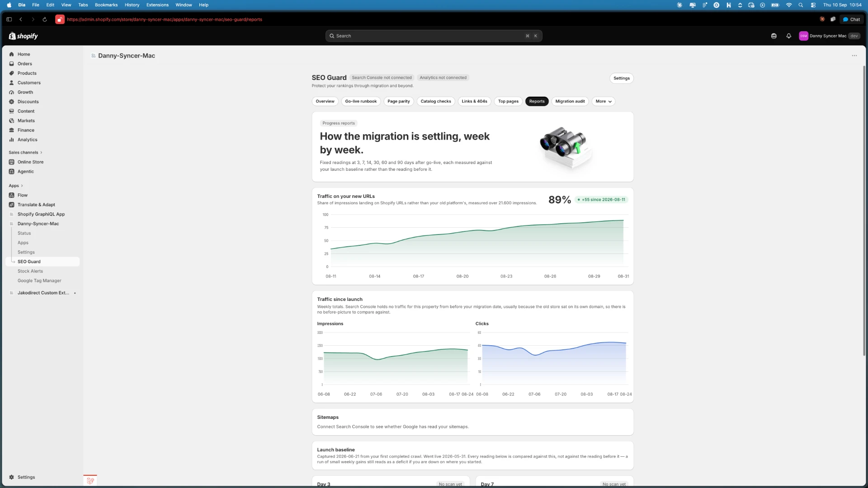Open the Products tag icon
Screen dimensions: 868x488
click(12, 73)
